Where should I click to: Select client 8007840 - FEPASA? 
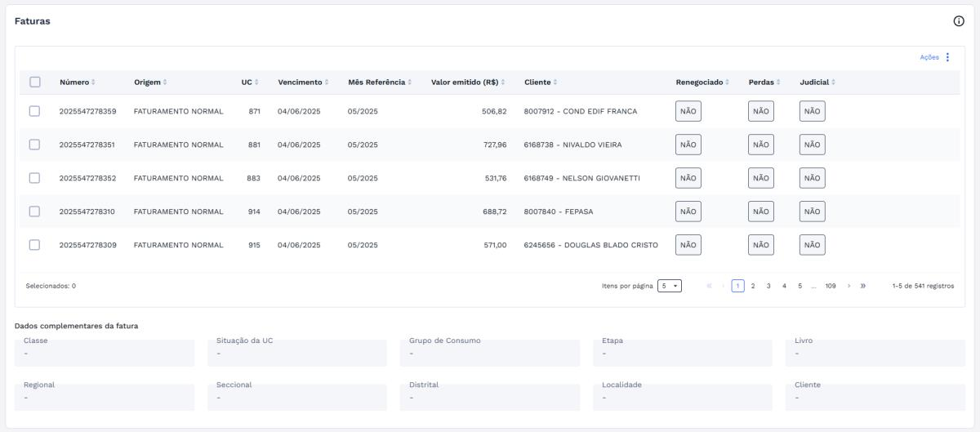pyautogui.click(x=559, y=211)
